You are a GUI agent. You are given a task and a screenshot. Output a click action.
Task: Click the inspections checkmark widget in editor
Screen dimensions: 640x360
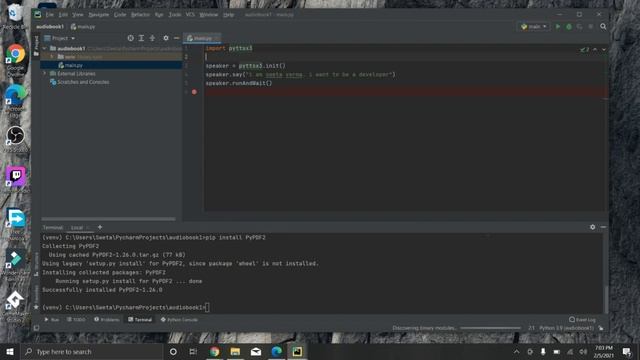click(x=584, y=49)
